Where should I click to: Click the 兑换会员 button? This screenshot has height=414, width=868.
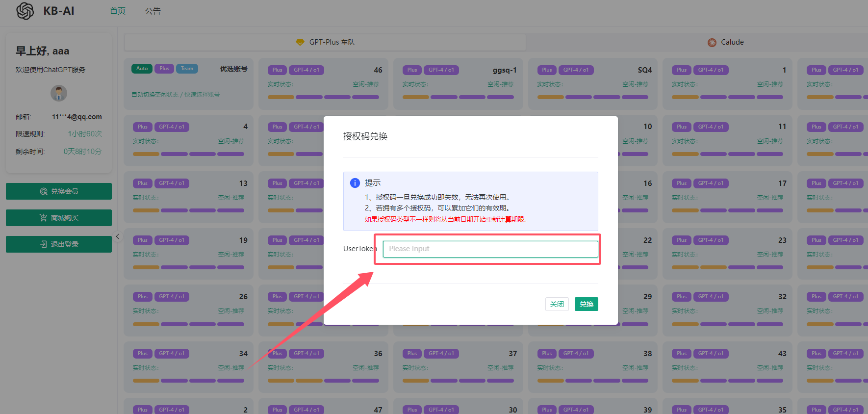pyautogui.click(x=59, y=191)
